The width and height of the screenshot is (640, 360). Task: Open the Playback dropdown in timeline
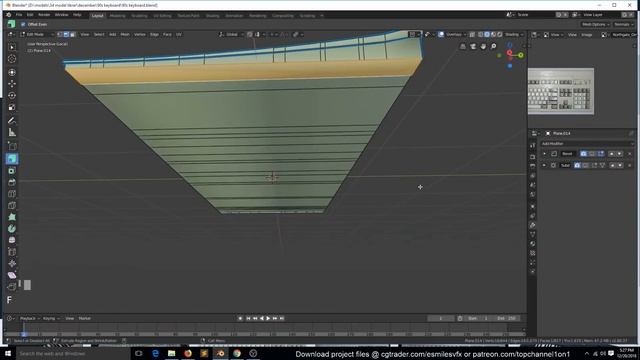pos(29,318)
